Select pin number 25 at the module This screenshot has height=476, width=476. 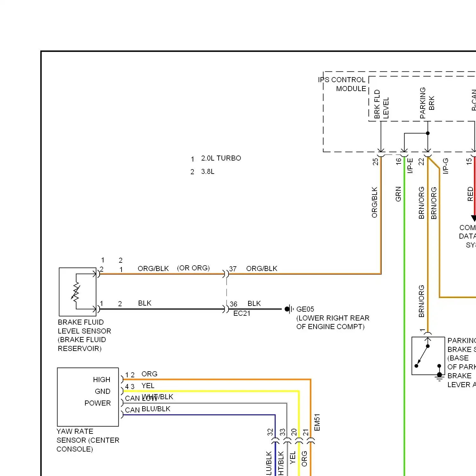click(376, 162)
